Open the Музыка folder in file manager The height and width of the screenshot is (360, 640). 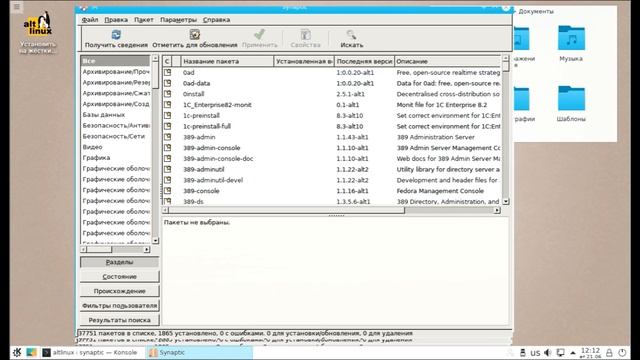pos(571,43)
